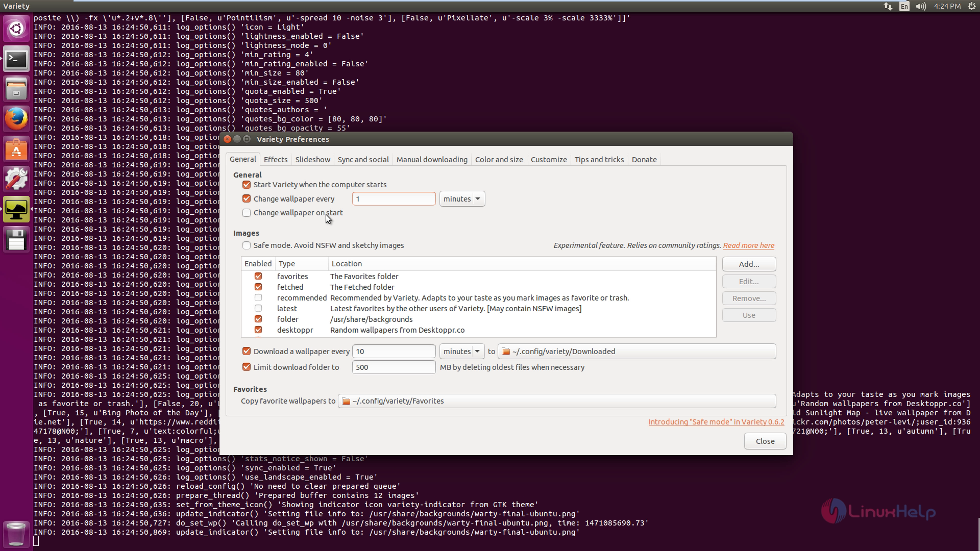Open the Downloaded folder chooser
The image size is (980, 551).
[x=636, y=352]
